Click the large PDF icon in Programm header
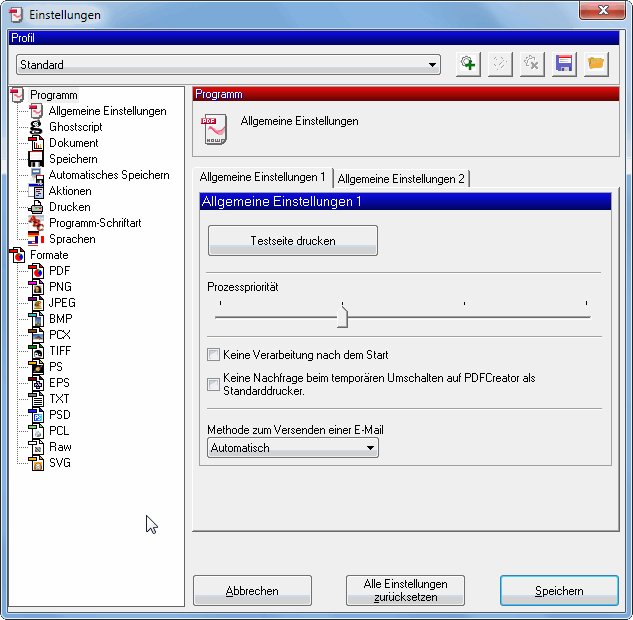 point(214,130)
